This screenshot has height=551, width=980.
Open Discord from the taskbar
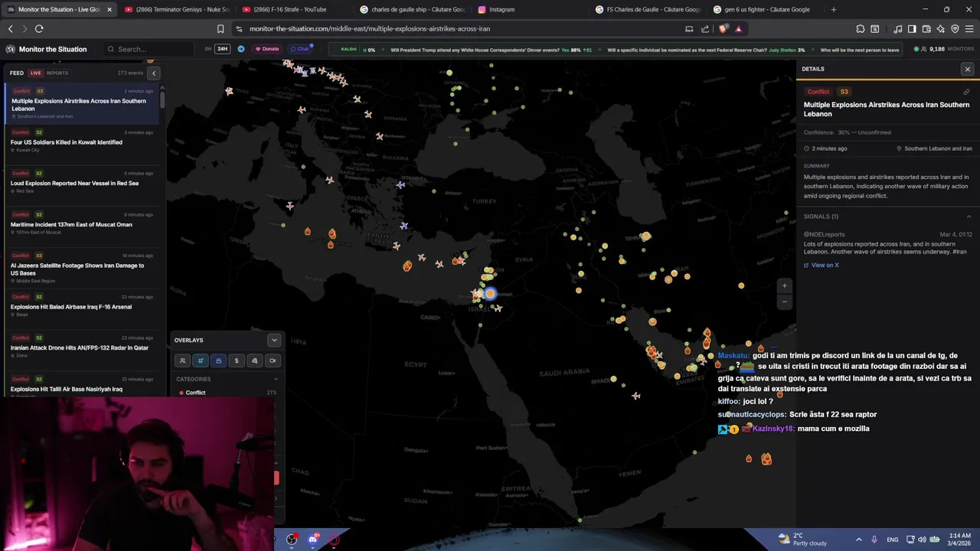tap(312, 540)
